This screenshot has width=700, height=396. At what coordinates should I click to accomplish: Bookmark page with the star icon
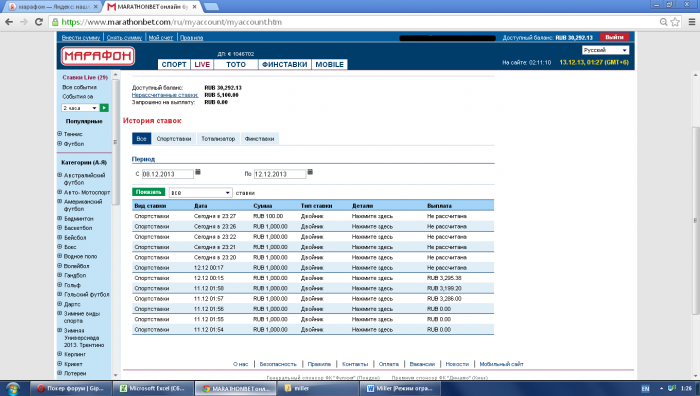tap(675, 22)
